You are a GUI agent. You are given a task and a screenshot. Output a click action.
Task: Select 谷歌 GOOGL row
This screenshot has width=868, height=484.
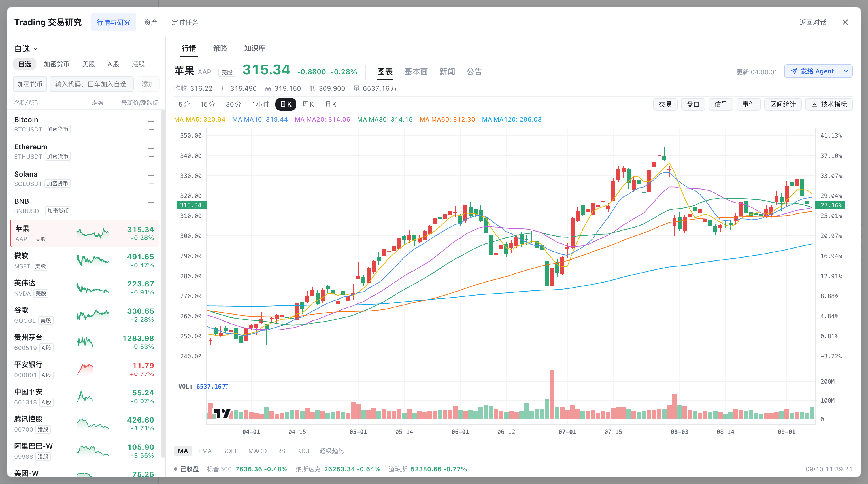(84, 315)
